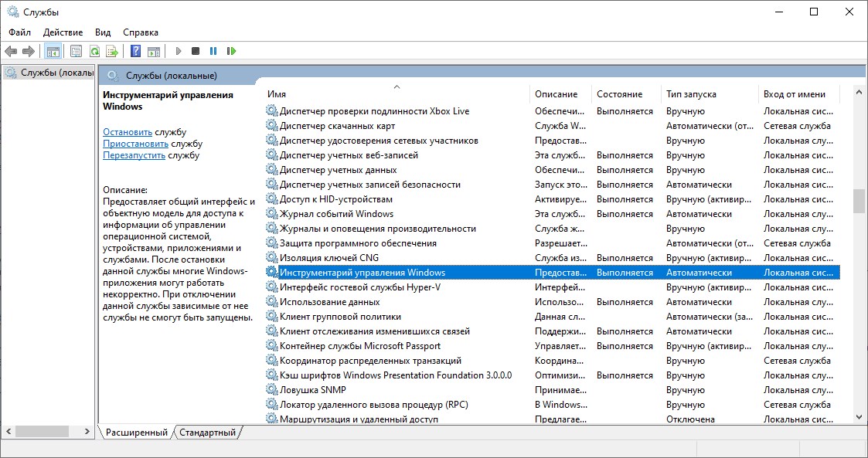
Task: Open the Файл menu
Action: [x=20, y=32]
